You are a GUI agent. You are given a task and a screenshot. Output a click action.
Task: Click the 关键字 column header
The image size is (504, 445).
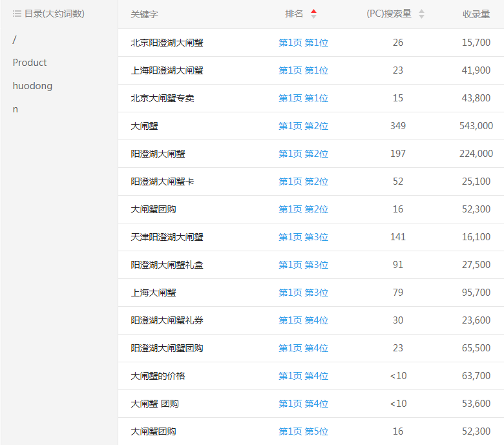(144, 14)
